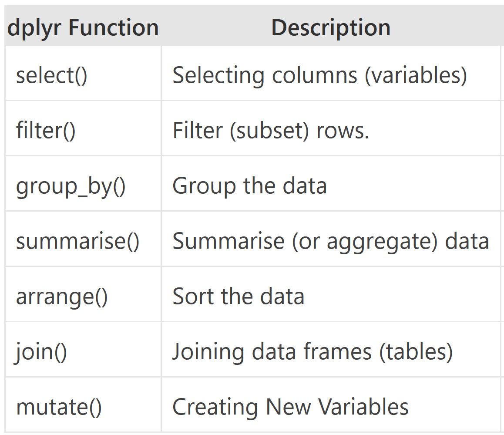Select the 'Group the data' description
504x435 pixels.
click(x=249, y=186)
